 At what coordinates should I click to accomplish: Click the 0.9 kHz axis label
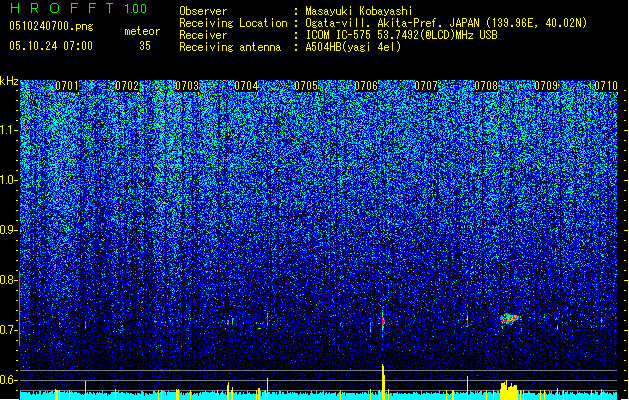(x=9, y=230)
